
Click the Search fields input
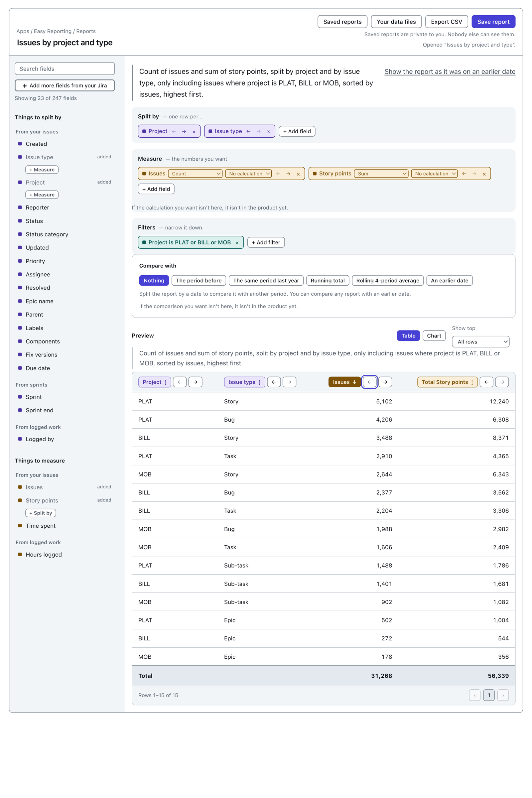65,69
